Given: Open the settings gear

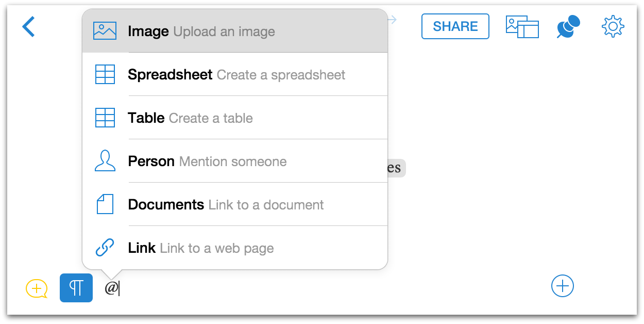Looking at the screenshot, I should click(x=613, y=27).
